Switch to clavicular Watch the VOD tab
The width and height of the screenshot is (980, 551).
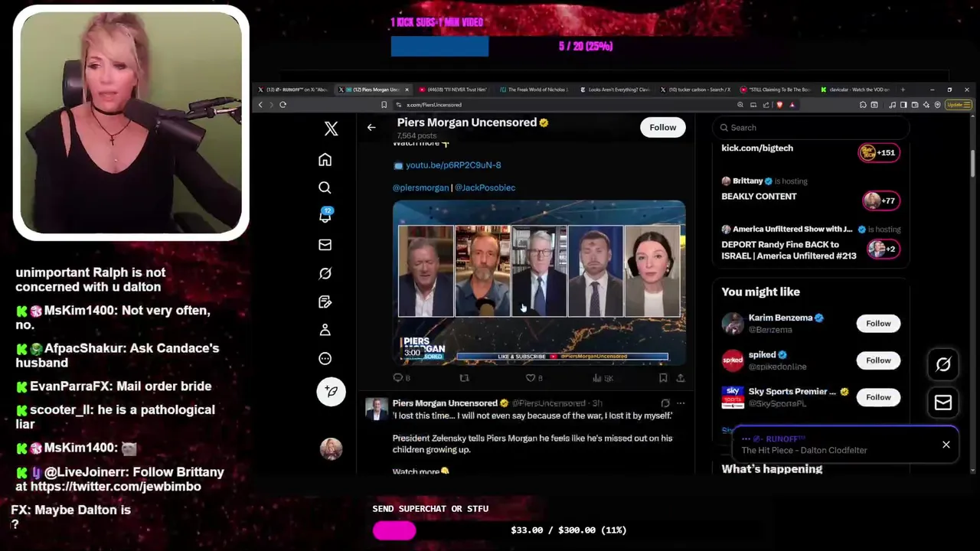point(855,90)
